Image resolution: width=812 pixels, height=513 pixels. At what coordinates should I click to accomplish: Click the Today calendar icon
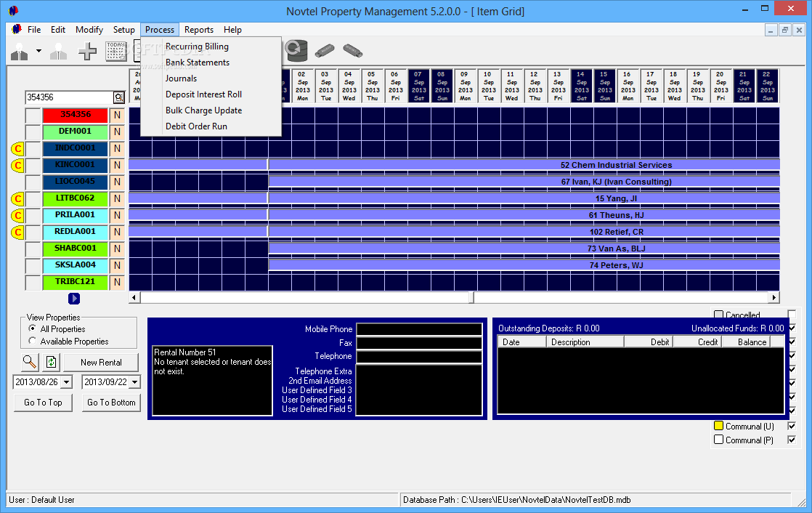coord(116,51)
